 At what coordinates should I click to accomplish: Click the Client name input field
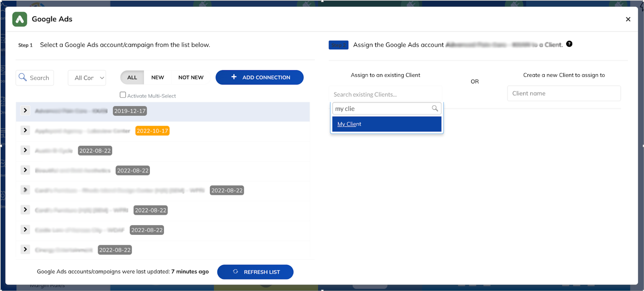click(x=564, y=94)
